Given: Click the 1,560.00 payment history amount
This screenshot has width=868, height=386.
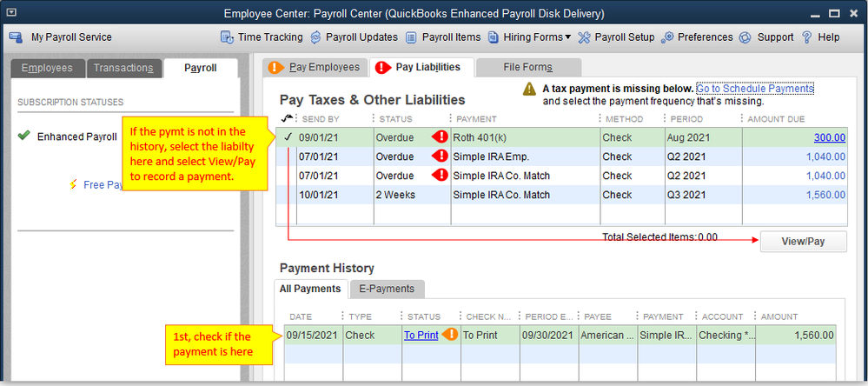Looking at the screenshot, I should pyautogui.click(x=814, y=335).
